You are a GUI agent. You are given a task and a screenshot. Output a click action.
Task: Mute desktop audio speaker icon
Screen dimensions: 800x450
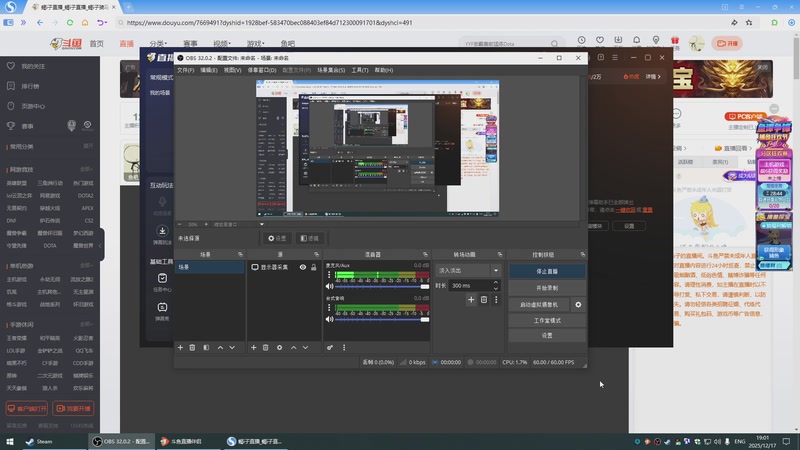click(x=330, y=318)
